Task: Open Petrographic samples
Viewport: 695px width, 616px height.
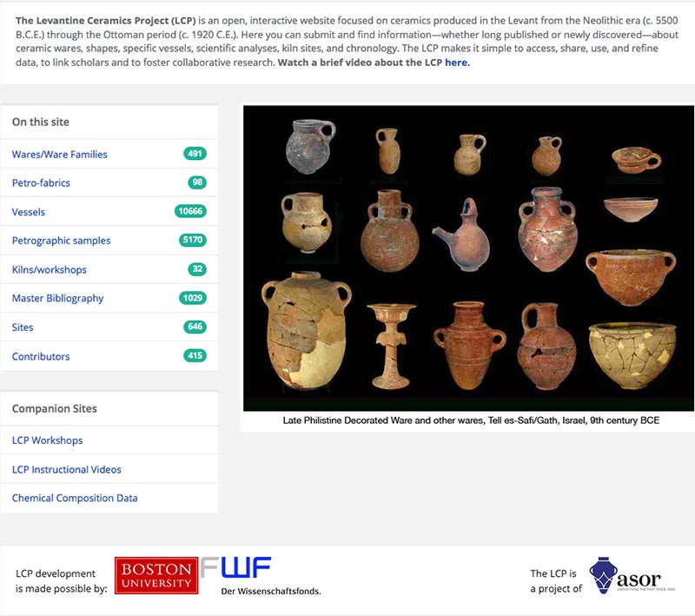Action: pos(61,240)
